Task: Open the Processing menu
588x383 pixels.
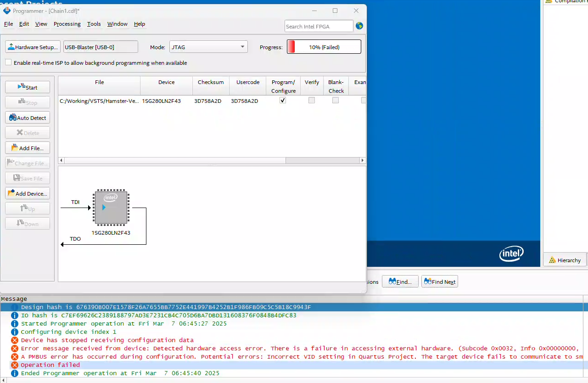Action: (67, 24)
